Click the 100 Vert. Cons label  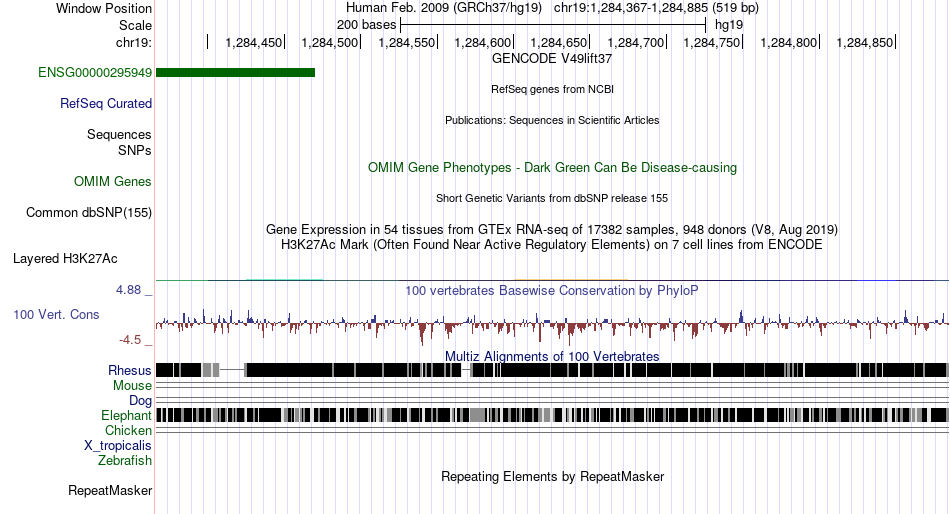(x=56, y=315)
